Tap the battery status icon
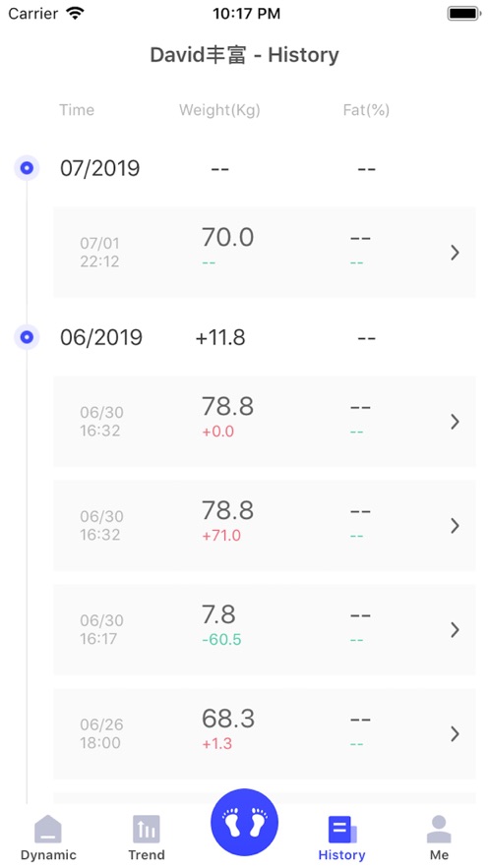 [x=464, y=14]
